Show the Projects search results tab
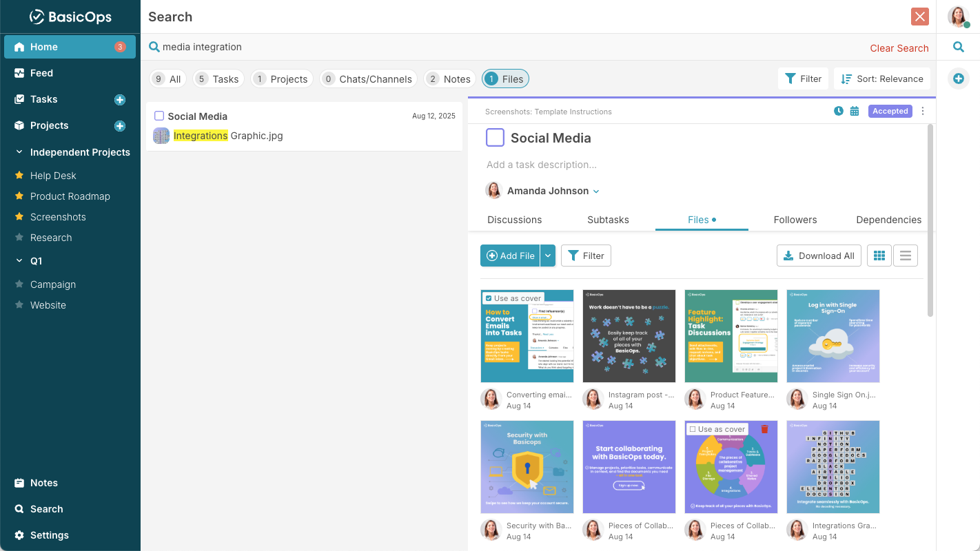This screenshot has width=980, height=551. point(282,79)
